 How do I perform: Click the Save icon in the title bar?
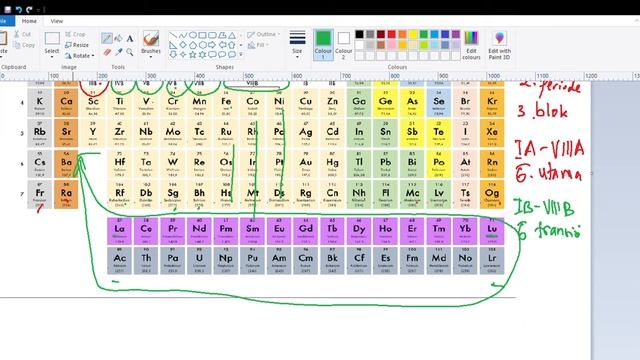[7, 9]
